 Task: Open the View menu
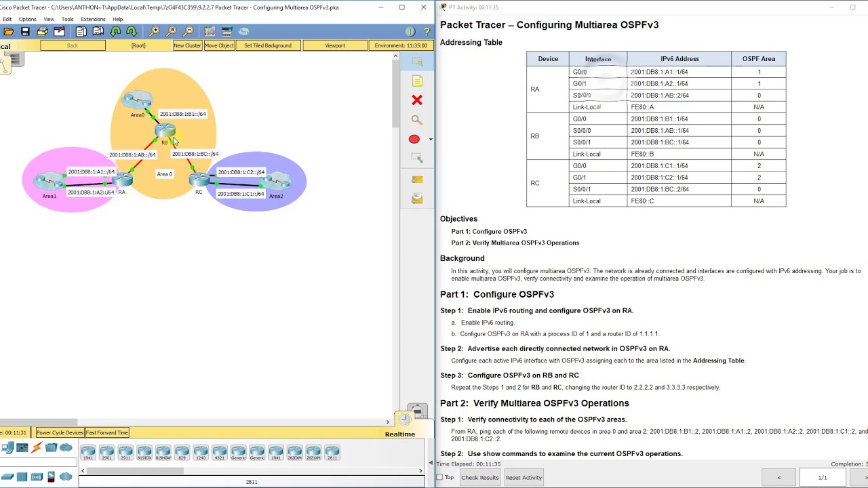pos(49,19)
